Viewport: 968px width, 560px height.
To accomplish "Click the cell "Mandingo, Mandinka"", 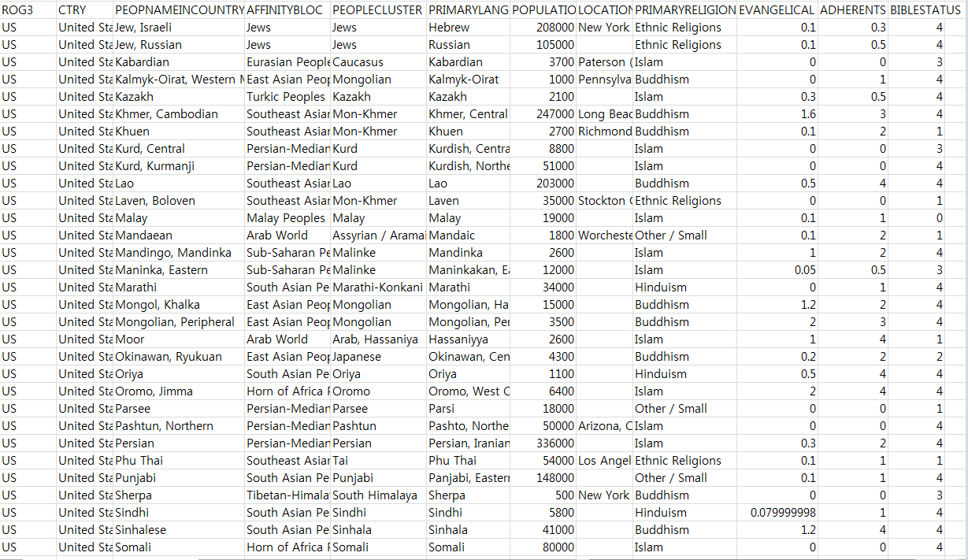I will [179, 253].
